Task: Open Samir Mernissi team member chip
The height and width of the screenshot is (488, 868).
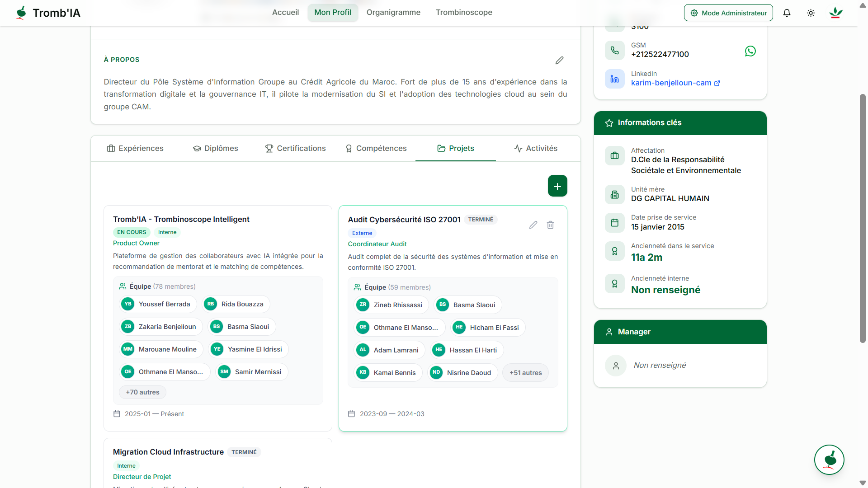Action: 251,372
